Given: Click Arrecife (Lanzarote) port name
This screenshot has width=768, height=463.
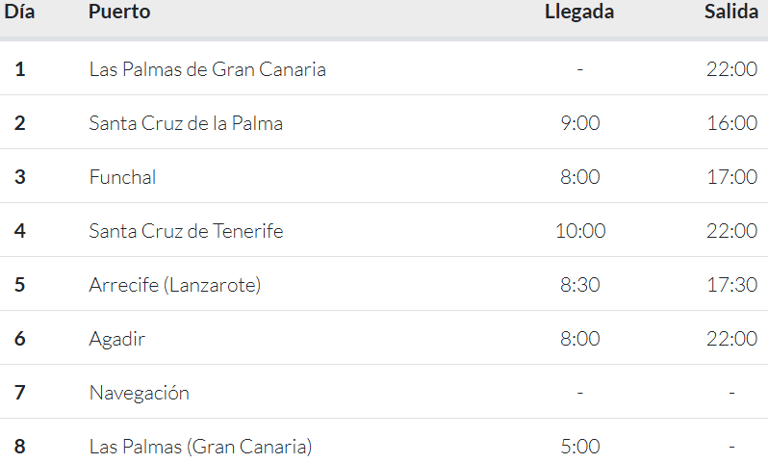Looking at the screenshot, I should pyautogui.click(x=175, y=285).
